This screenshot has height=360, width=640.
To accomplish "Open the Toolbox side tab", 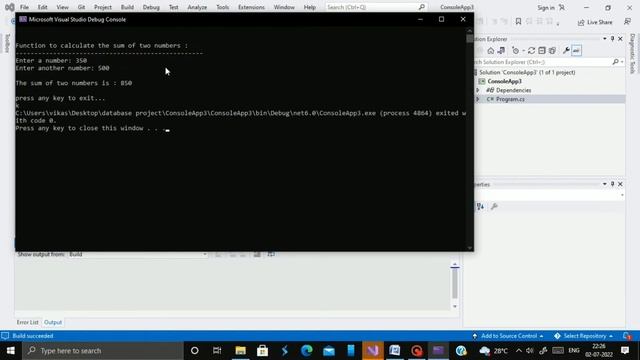I will [7, 43].
